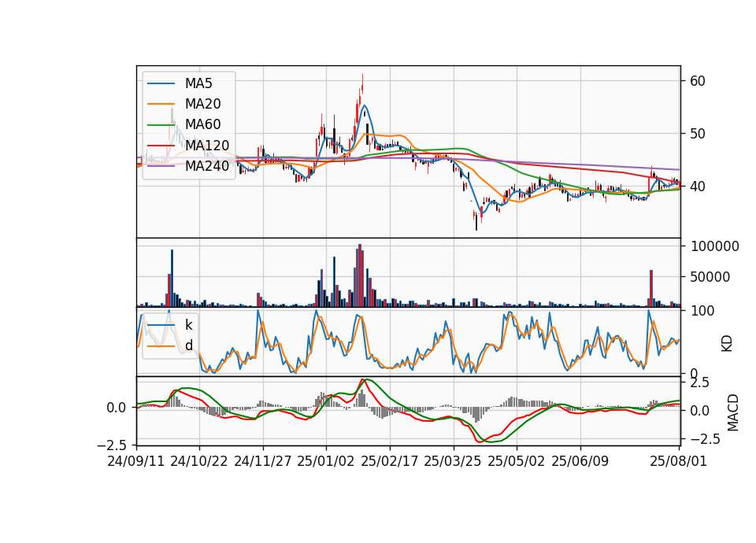Screen dimensions: 756x543
Task: Click the date label 25/03/25
Action: (x=453, y=461)
